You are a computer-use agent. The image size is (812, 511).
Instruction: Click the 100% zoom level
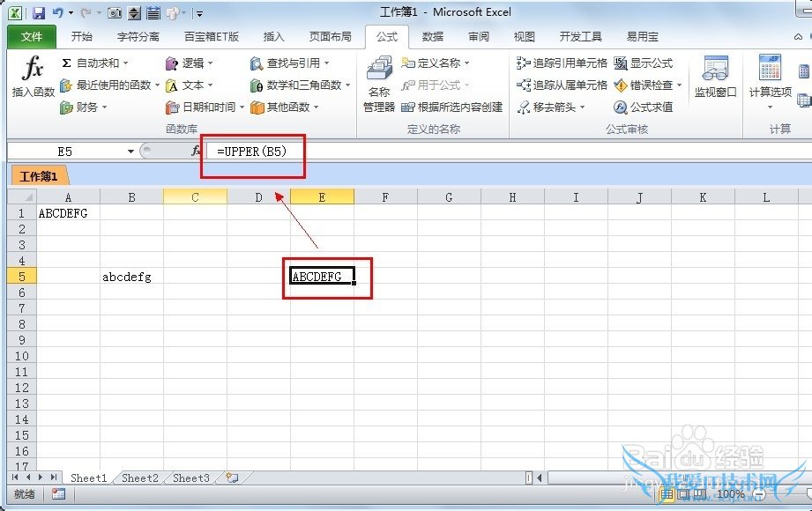730,494
